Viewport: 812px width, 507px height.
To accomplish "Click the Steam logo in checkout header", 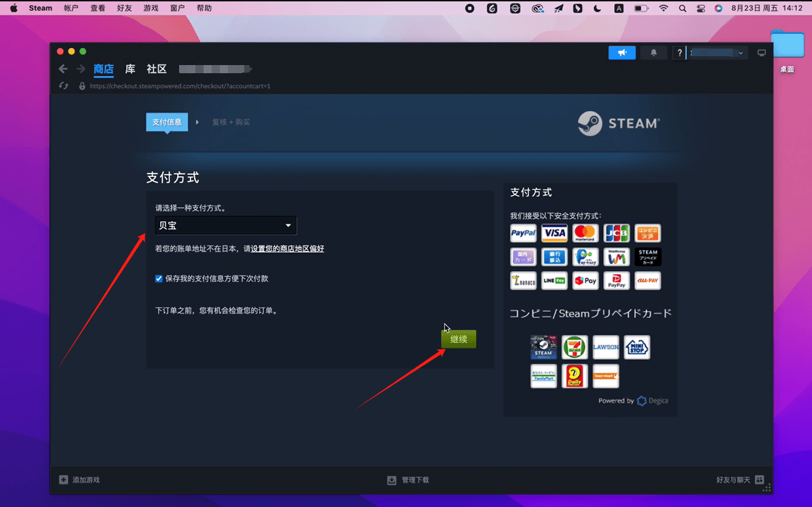I will pos(619,123).
